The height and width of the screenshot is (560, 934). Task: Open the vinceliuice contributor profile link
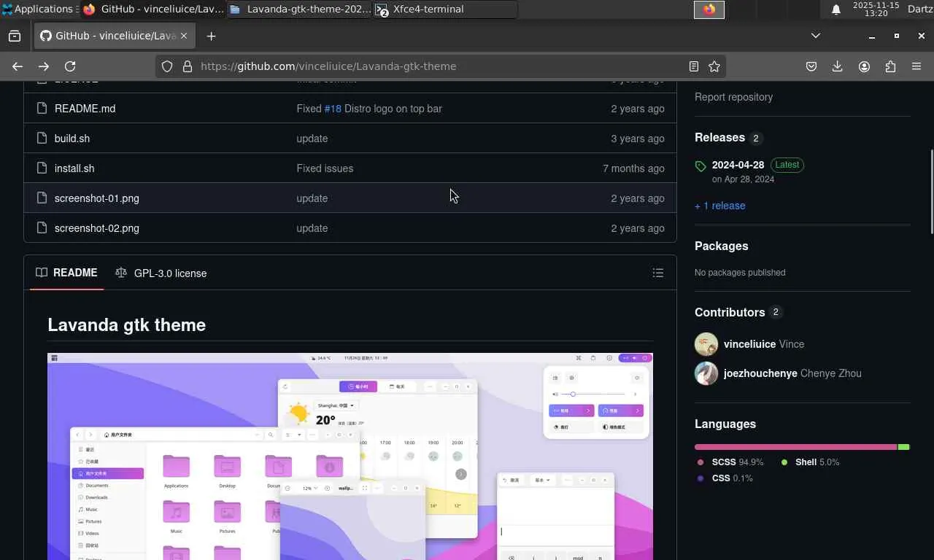pyautogui.click(x=749, y=344)
